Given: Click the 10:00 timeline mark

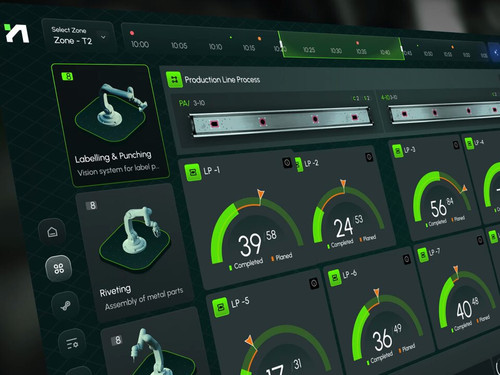Looking at the screenshot, I should coord(140,44).
